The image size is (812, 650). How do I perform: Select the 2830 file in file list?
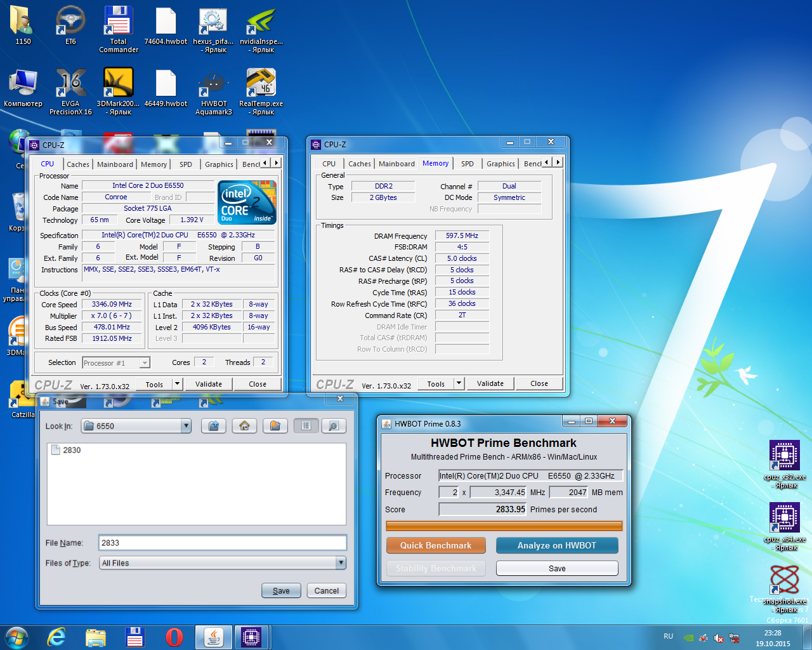pyautogui.click(x=66, y=450)
